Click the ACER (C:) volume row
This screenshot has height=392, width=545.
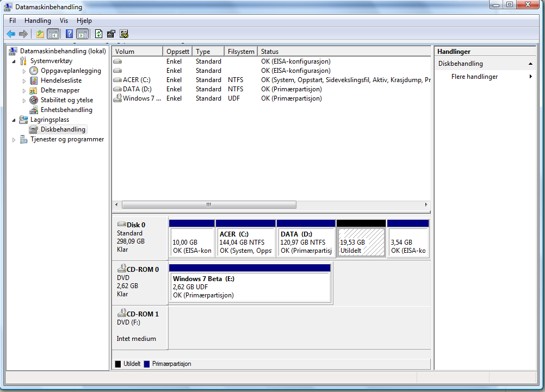click(x=136, y=80)
